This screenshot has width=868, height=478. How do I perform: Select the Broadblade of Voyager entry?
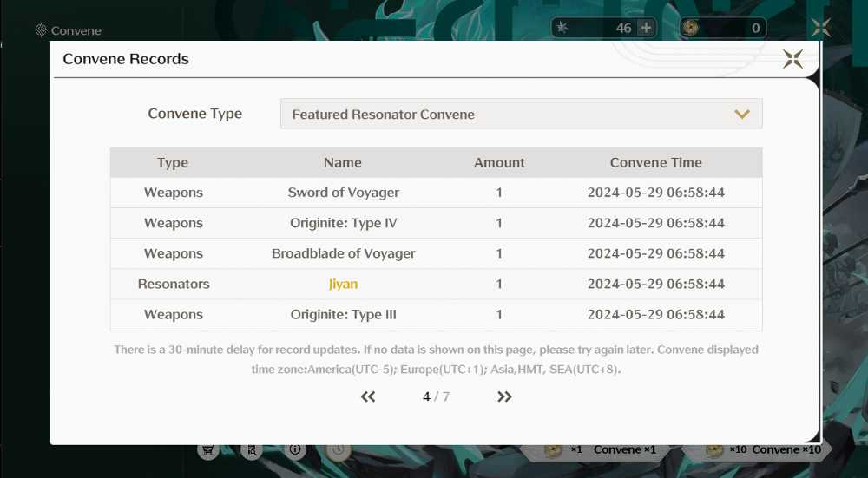(x=343, y=253)
